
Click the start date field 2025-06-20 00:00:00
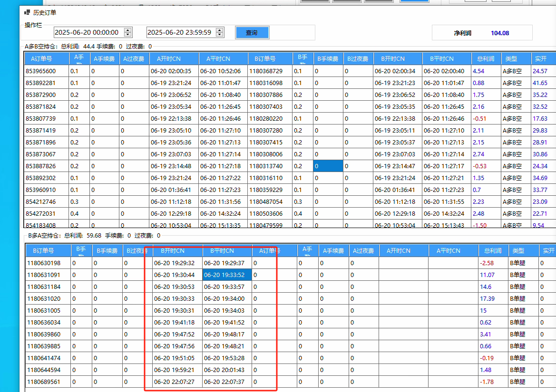[87, 32]
